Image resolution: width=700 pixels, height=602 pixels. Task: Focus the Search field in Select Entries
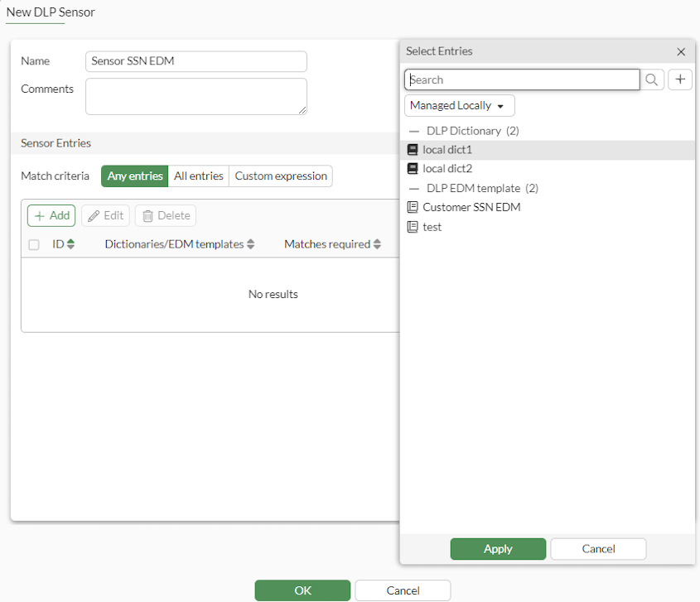tap(522, 79)
